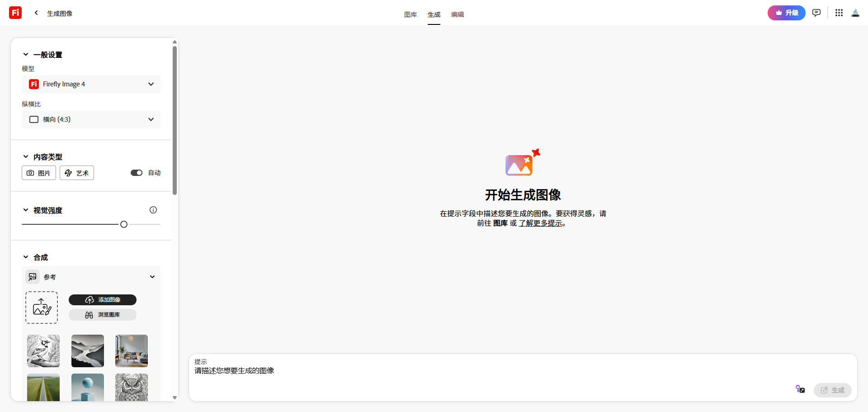868x412 pixels.
Task: Click the Firefly campfire icon top right
Action: coord(856,13)
